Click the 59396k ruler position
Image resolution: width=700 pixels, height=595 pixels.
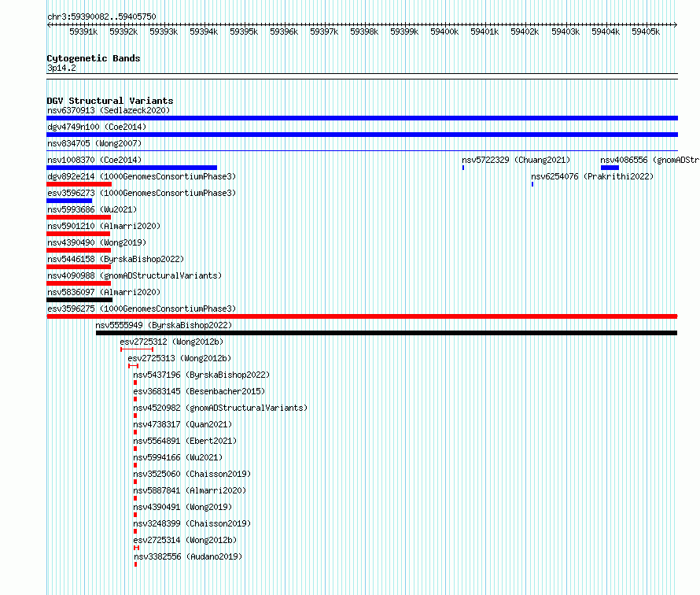tap(284, 31)
